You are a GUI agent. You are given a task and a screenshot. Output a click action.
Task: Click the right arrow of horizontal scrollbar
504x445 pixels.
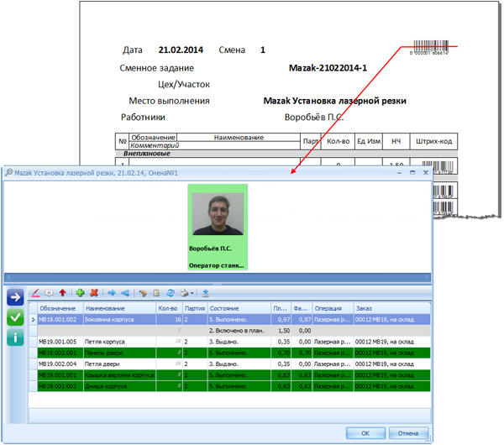[x=427, y=277]
